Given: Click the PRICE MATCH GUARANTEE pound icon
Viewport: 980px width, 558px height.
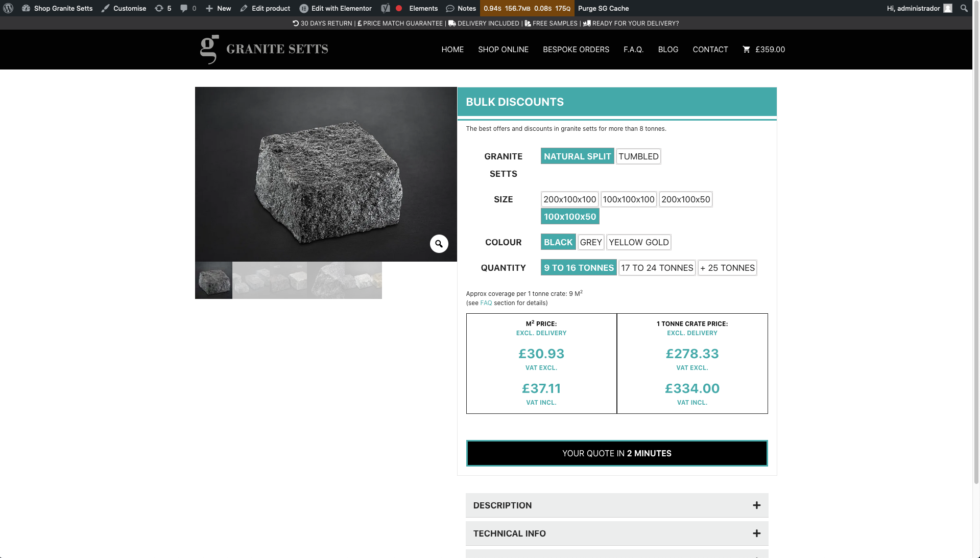Looking at the screenshot, I should [360, 24].
